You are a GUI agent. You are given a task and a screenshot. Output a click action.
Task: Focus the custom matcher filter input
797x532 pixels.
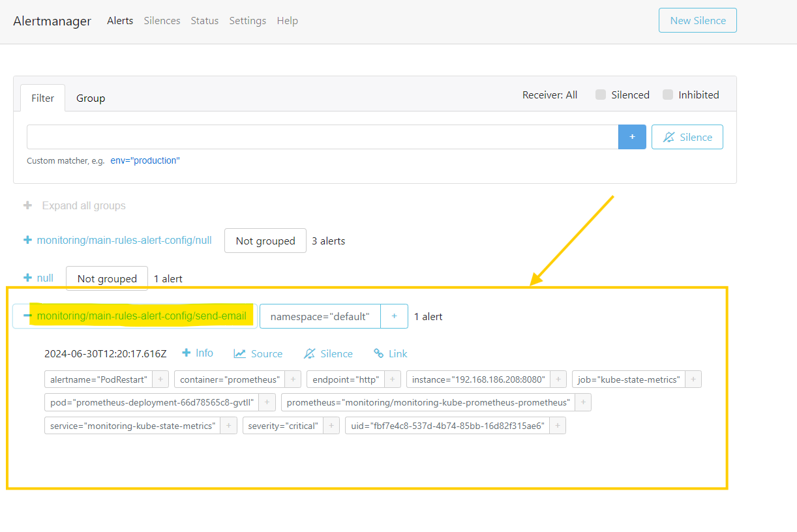click(322, 137)
